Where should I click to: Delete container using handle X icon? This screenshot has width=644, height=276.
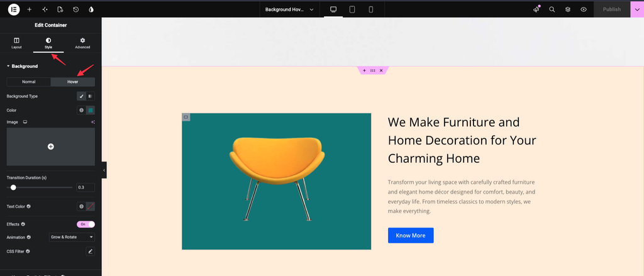[381, 70]
